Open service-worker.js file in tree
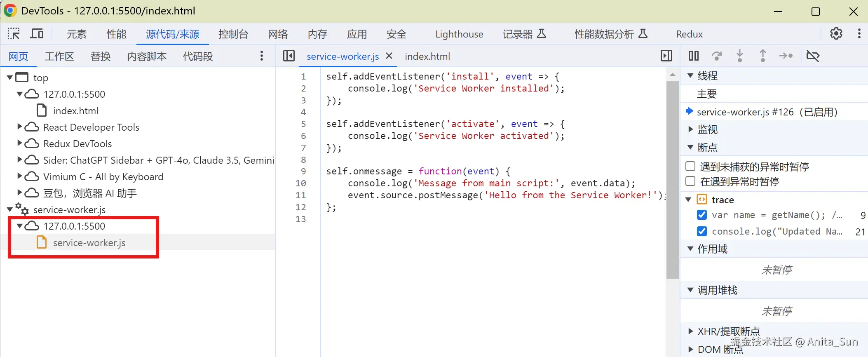 tap(89, 243)
